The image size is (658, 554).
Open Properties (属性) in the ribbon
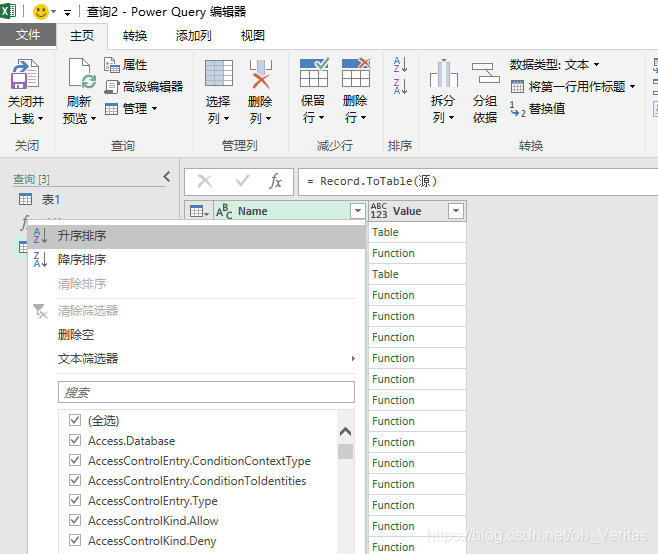click(125, 65)
